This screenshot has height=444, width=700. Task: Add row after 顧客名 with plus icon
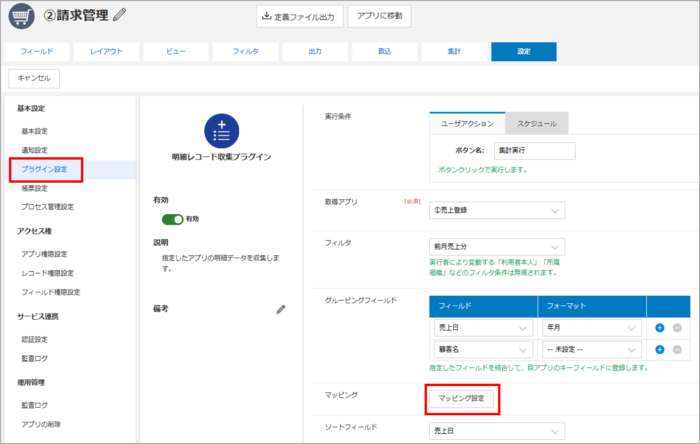659,349
